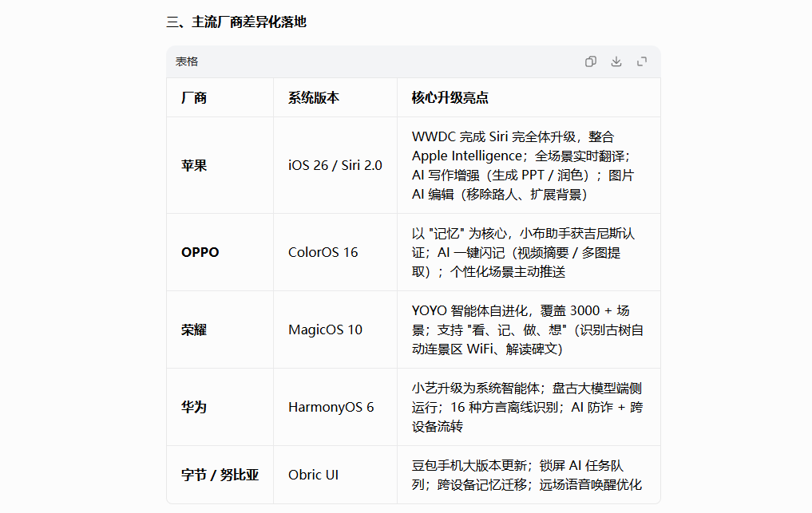Select the 厂商 column header
The image size is (812, 513).
[220, 97]
